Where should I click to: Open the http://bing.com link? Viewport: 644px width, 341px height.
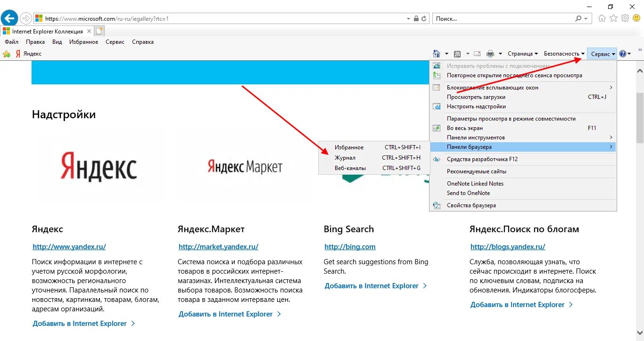pos(350,246)
